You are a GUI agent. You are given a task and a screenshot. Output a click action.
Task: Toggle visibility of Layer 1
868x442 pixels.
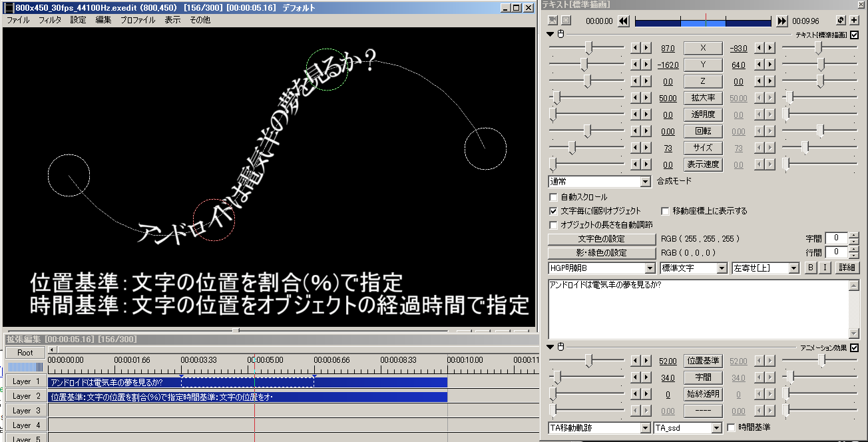[26, 382]
